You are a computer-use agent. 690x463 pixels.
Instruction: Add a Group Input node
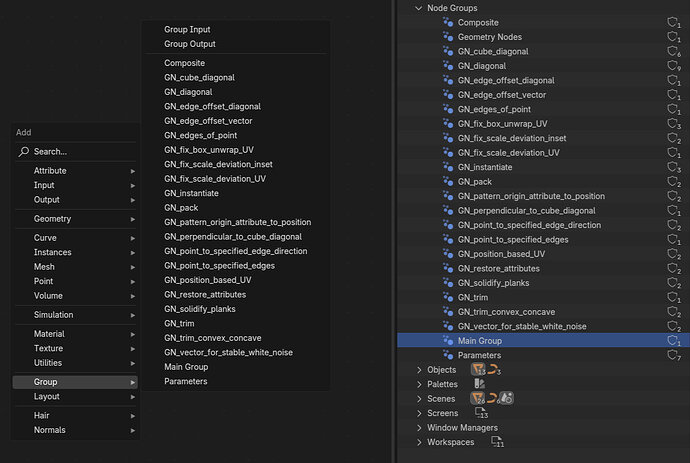tap(187, 29)
